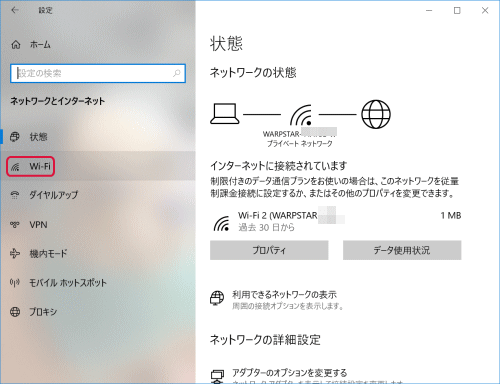The height and width of the screenshot is (384, 500).
Task: Click the Wi-Fi signal icon in sidebar
Action: pyautogui.click(x=15, y=166)
